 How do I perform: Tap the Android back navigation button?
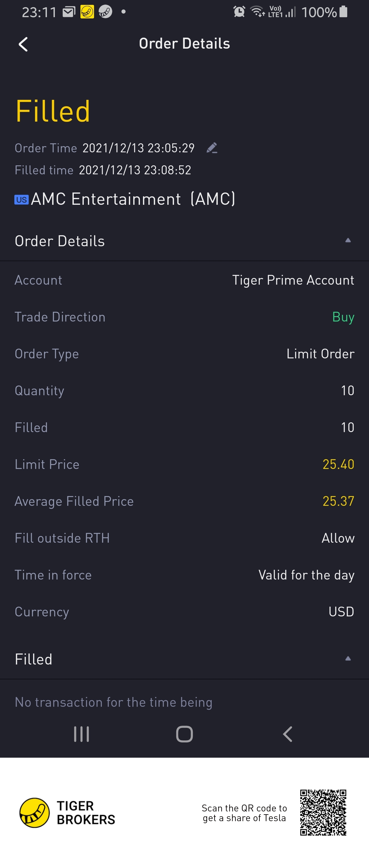287,734
